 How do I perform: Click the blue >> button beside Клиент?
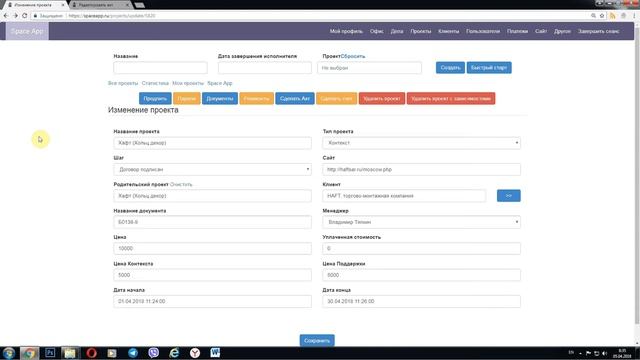pos(509,196)
